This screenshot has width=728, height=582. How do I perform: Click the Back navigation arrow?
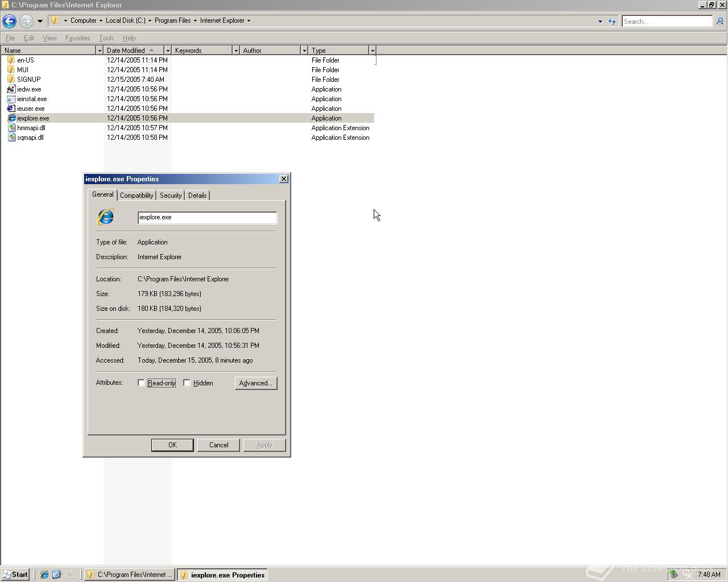click(x=9, y=21)
